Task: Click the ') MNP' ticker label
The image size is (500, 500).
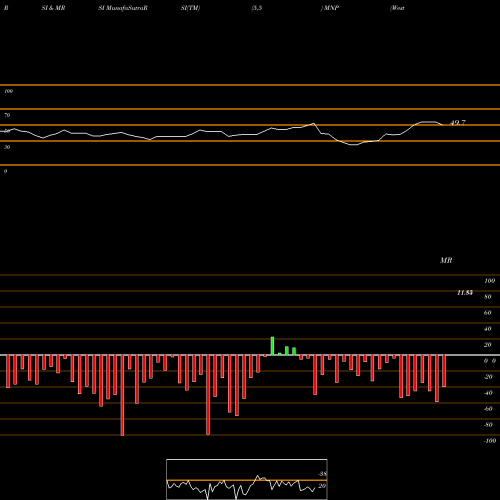Action: pos(330,8)
